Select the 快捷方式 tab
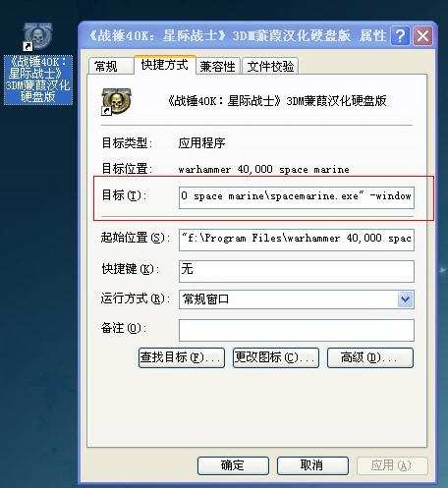This screenshot has width=448, height=488. pyautogui.click(x=165, y=65)
